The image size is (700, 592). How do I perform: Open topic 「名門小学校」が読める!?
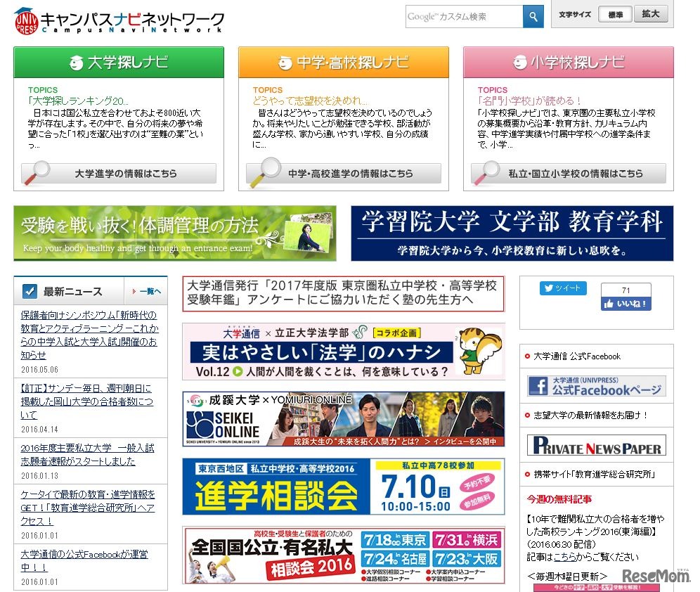[529, 101]
